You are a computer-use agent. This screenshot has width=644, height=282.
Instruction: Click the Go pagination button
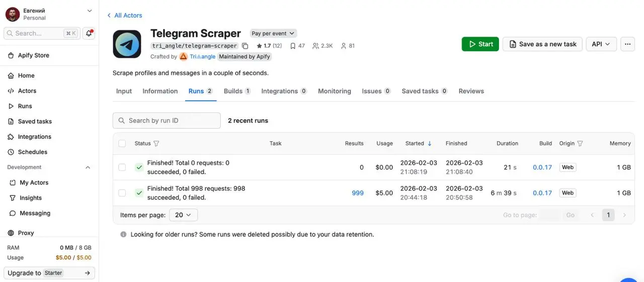(570, 215)
